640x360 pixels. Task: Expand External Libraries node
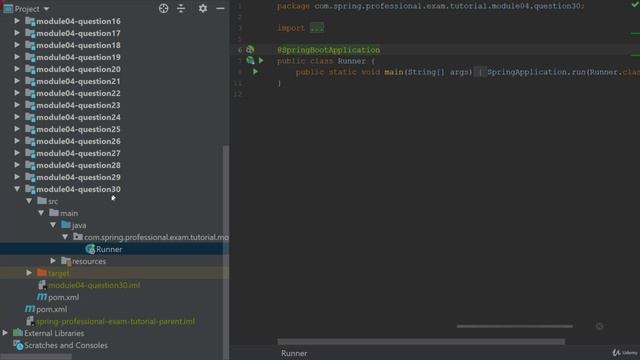5,333
